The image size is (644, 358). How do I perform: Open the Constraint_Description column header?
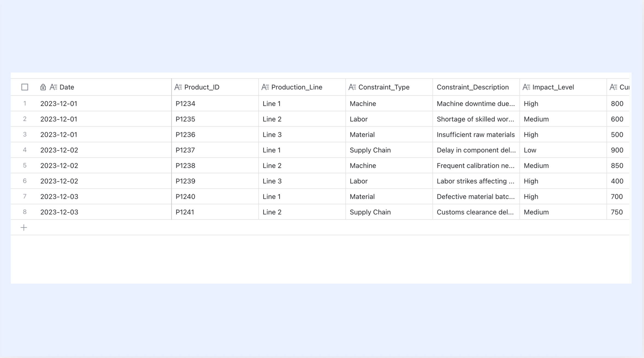(x=476, y=87)
